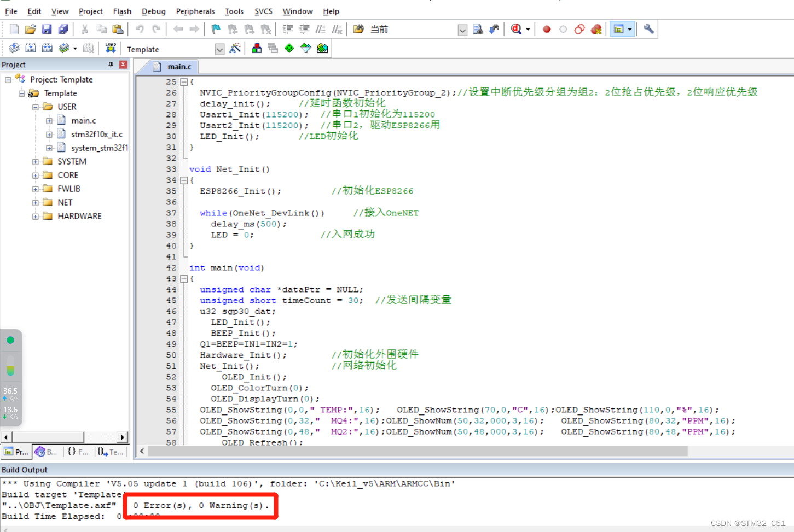Open the Peripherals menu

(195, 11)
